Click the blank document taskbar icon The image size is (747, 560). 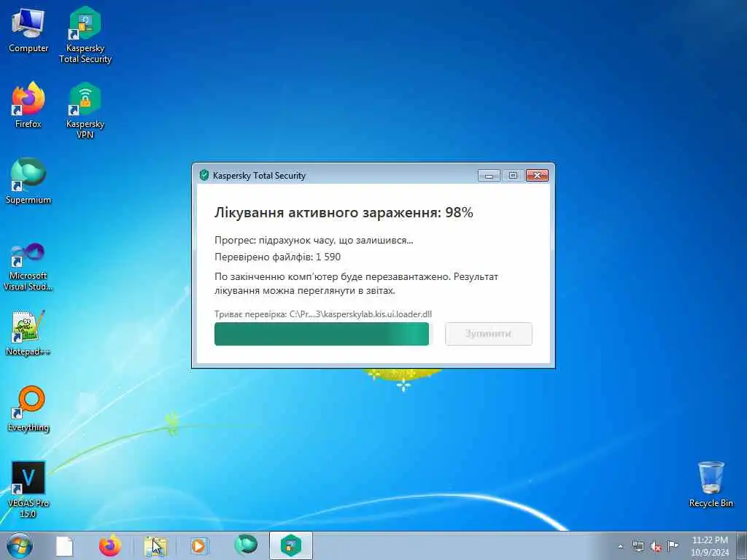pos(64,546)
